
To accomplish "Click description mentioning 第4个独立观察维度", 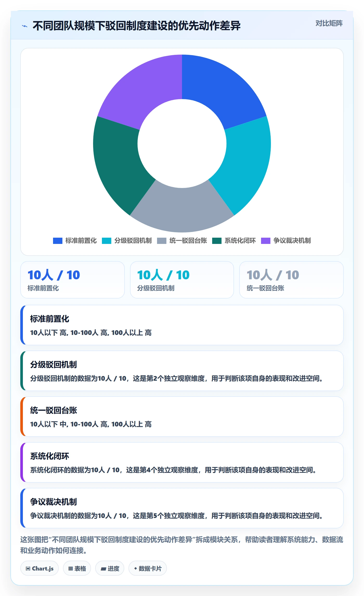I will [173, 470].
